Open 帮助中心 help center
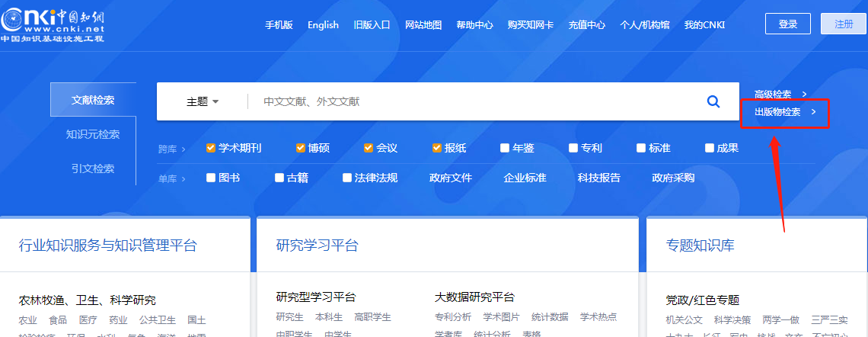This screenshot has width=868, height=337. tap(475, 25)
